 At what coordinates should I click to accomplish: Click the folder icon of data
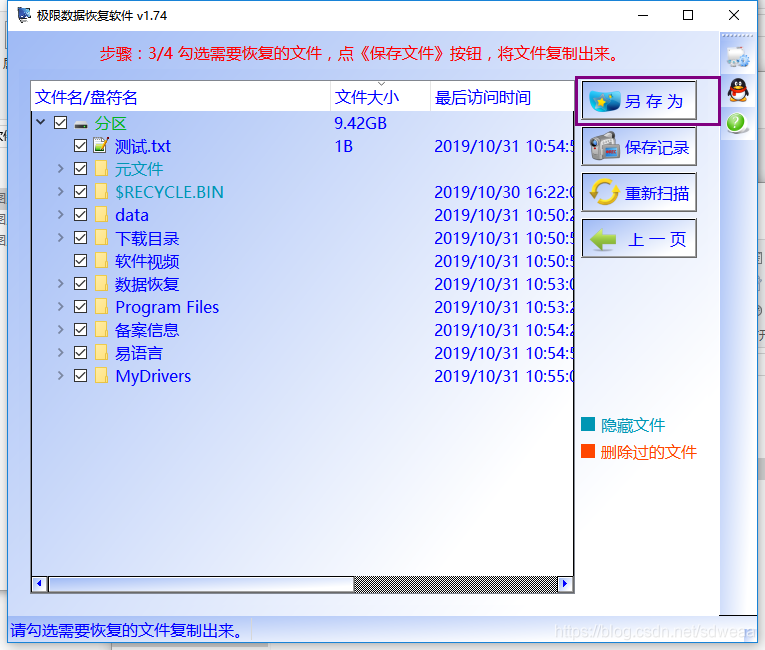point(101,214)
